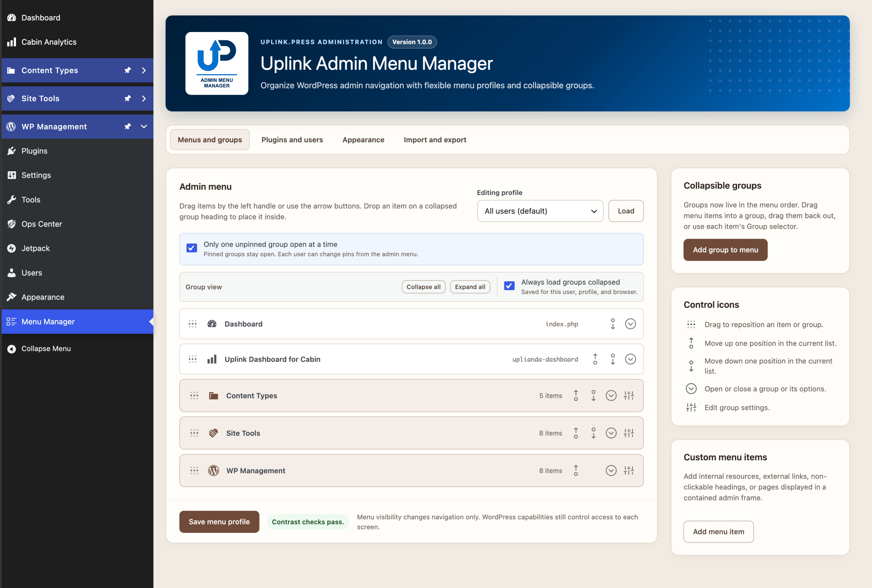Open Appearance in the admin sidebar
The width and height of the screenshot is (872, 588).
(78, 297)
